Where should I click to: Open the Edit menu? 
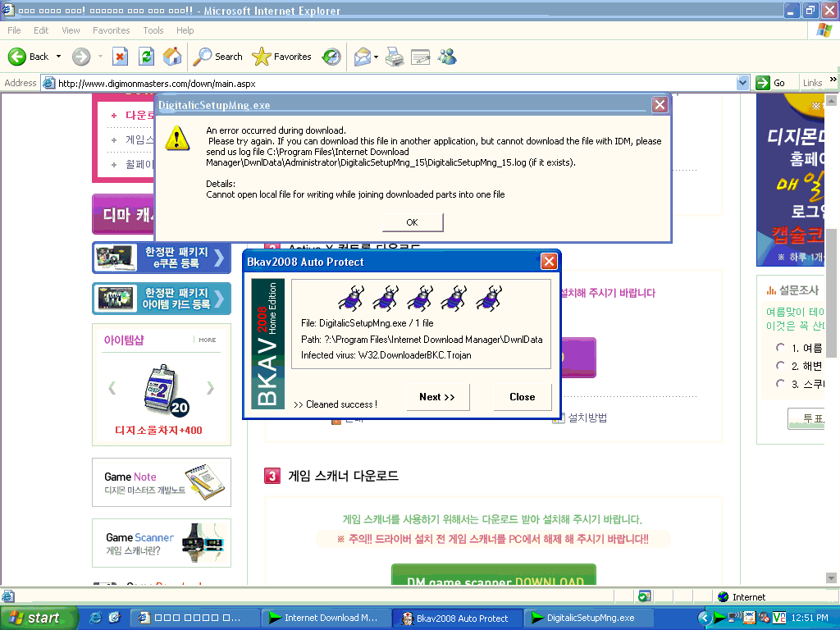pos(41,30)
